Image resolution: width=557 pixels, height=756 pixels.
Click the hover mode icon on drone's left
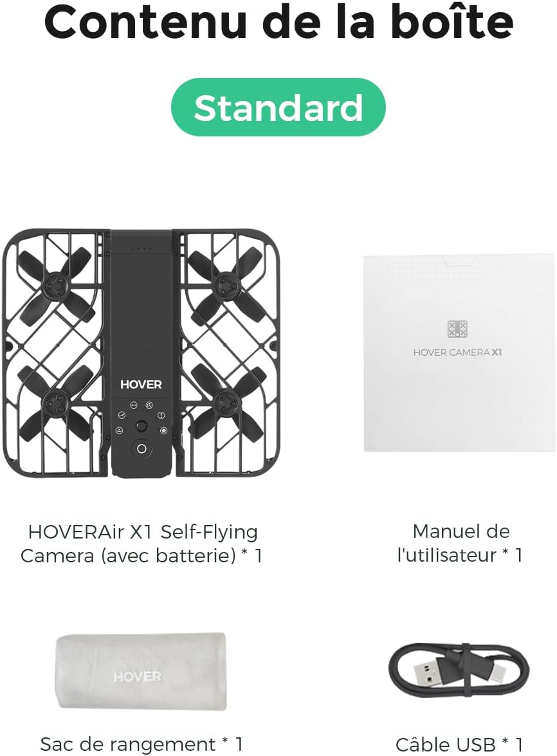pyautogui.click(x=119, y=430)
